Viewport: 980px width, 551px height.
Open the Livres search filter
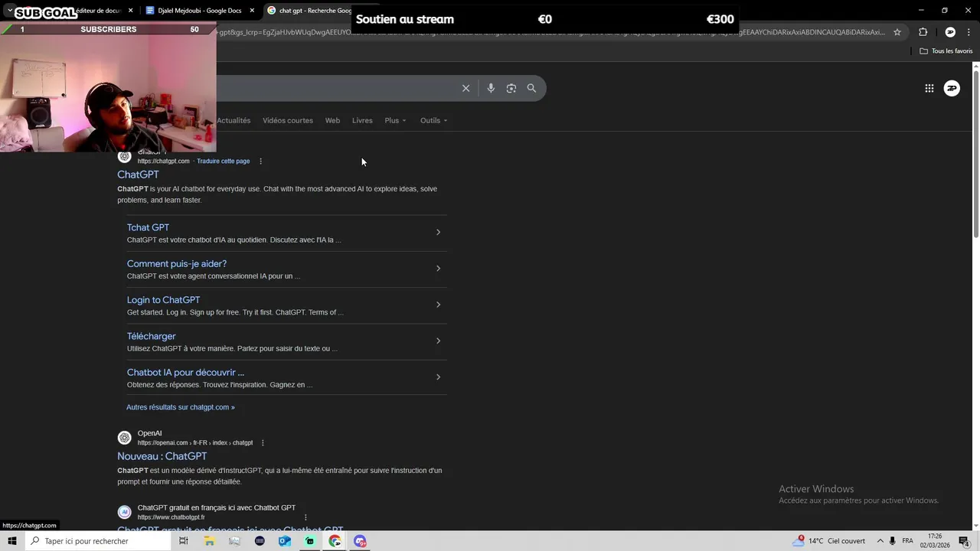pos(362,120)
